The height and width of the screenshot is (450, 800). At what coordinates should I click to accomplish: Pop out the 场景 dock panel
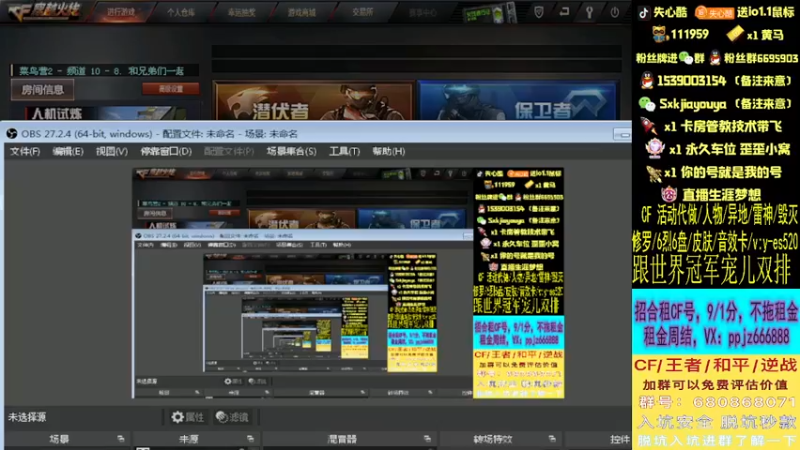[120, 439]
